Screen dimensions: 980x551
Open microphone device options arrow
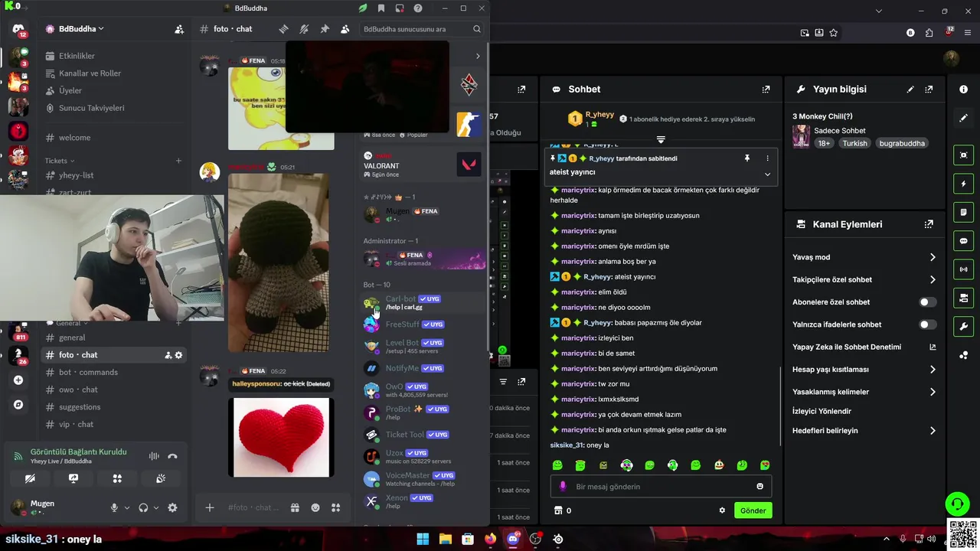(127, 507)
